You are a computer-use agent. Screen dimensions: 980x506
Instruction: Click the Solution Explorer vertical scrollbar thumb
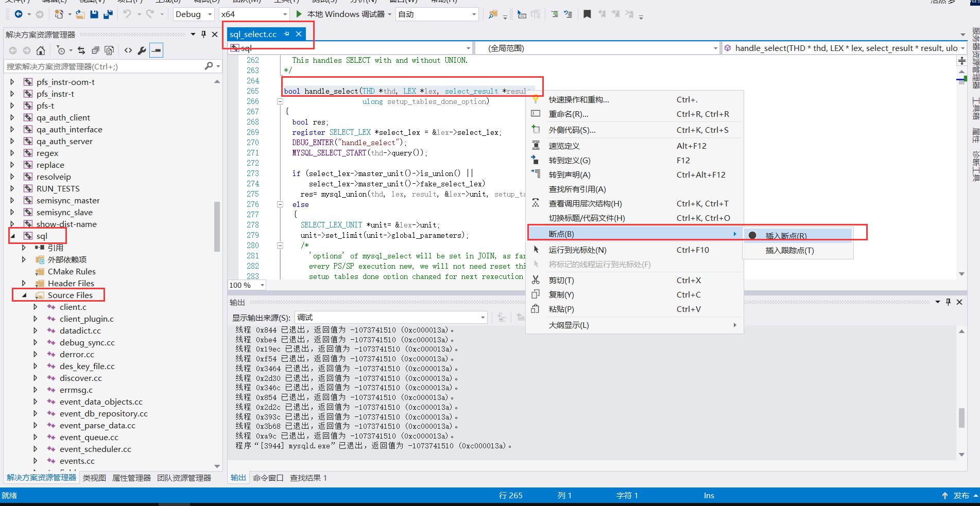point(217,226)
